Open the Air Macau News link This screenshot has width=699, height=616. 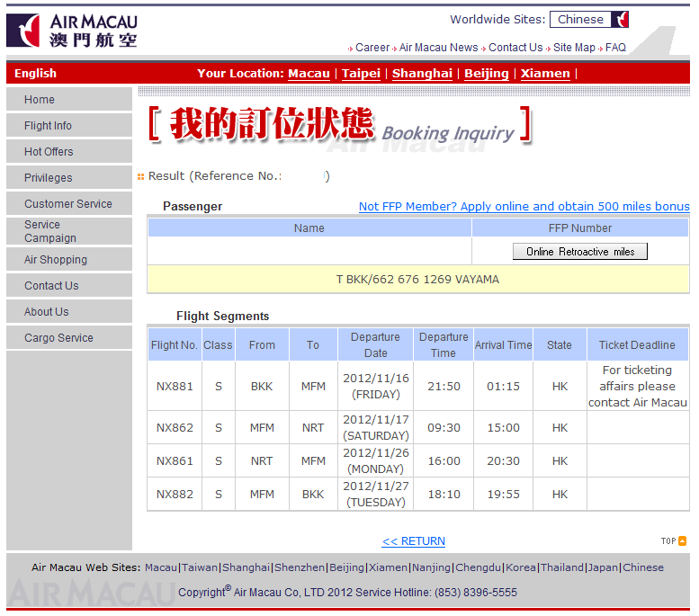(438, 48)
